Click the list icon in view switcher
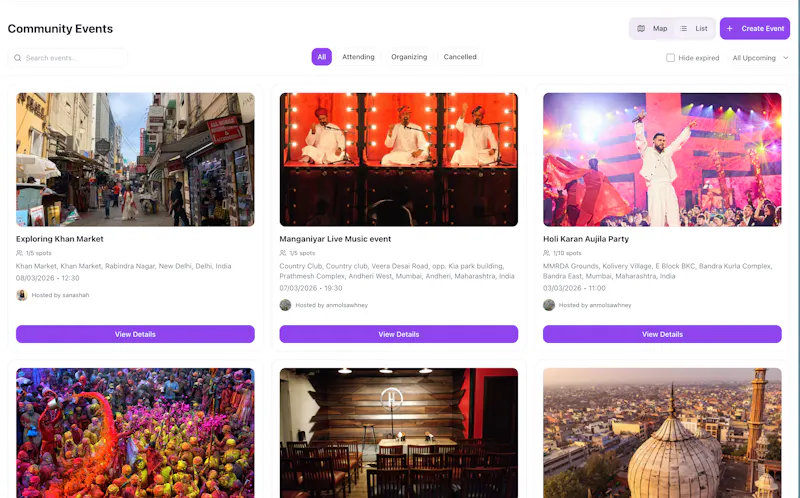800x498 pixels. coord(683,29)
